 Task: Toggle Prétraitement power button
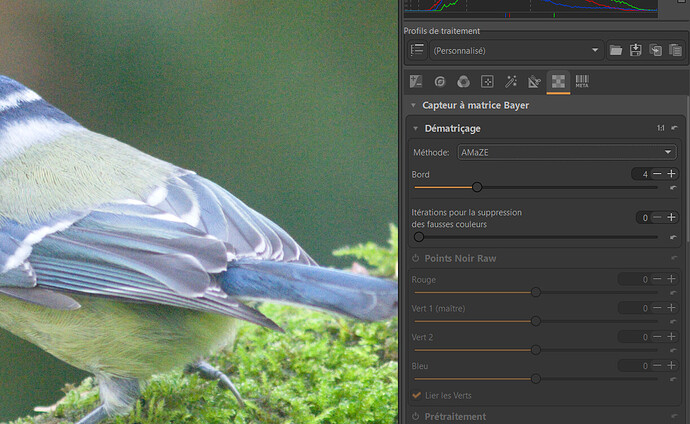(415, 416)
